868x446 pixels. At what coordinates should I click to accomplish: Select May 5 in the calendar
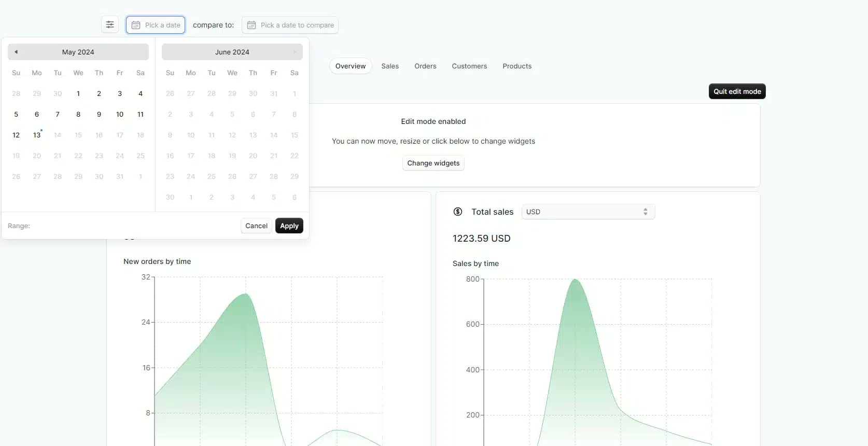pos(16,114)
